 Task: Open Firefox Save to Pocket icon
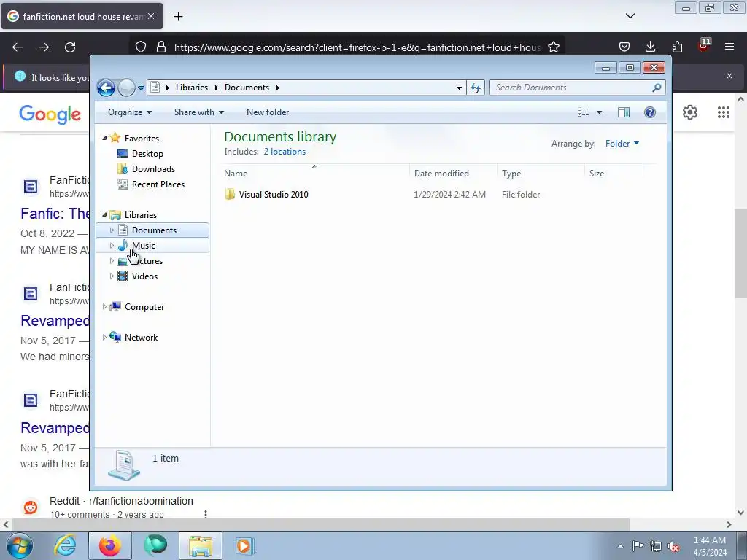click(x=624, y=47)
